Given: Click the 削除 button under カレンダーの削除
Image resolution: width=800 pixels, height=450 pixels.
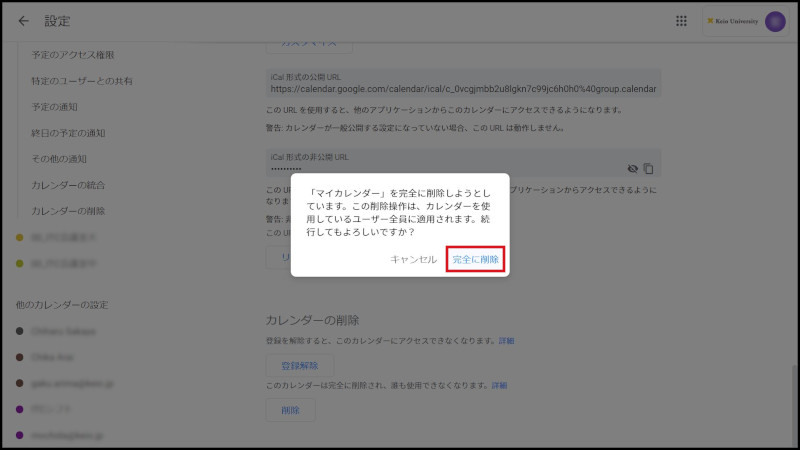Looking at the screenshot, I should point(290,410).
